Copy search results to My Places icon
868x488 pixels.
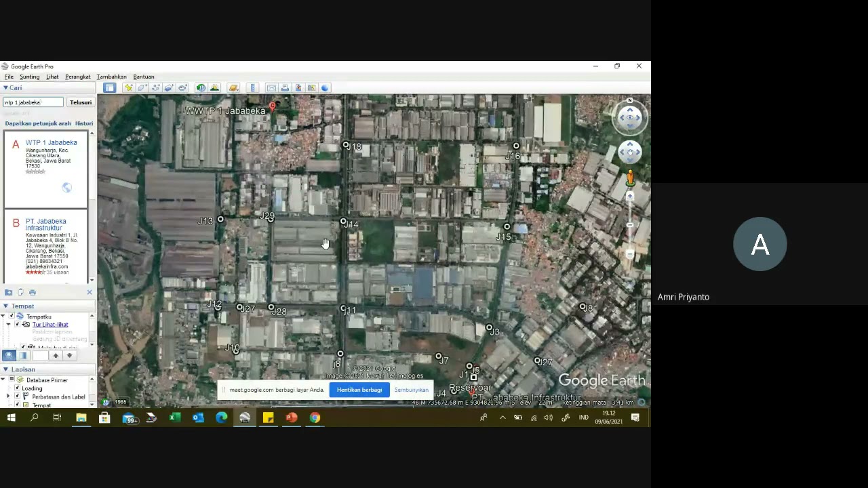coord(8,292)
